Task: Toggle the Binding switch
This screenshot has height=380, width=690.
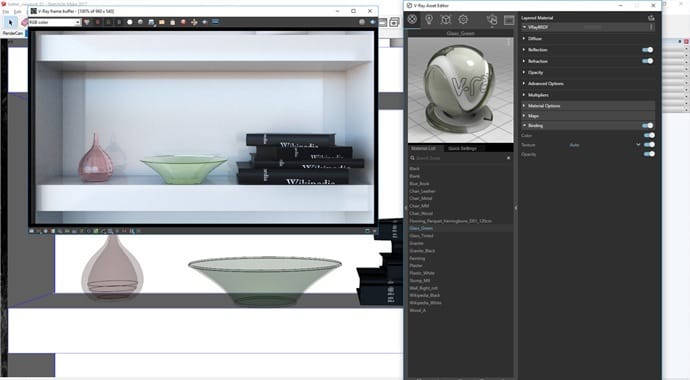Action: (648, 126)
